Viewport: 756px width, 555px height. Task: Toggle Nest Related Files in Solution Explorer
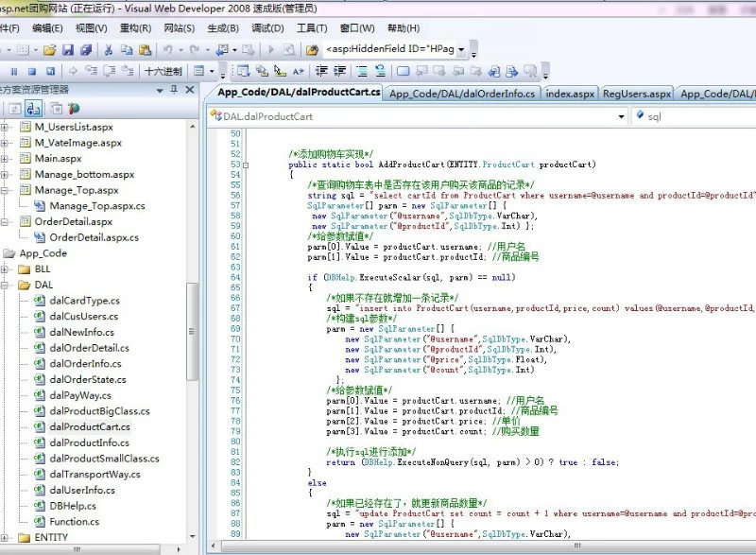point(33,109)
